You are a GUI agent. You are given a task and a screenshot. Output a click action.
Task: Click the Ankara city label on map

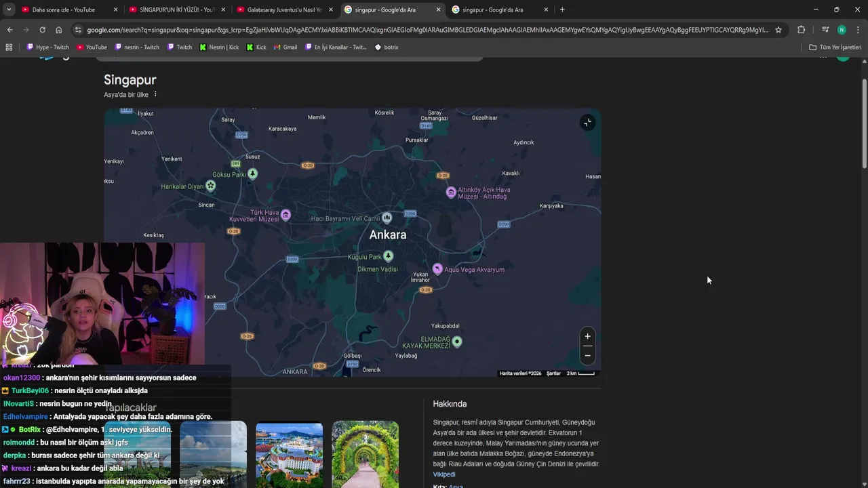coord(388,235)
